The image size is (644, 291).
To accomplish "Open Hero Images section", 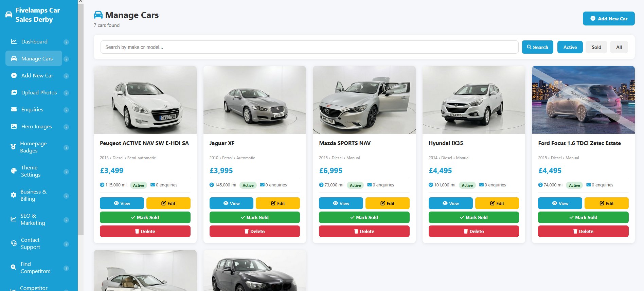I will click(34, 126).
